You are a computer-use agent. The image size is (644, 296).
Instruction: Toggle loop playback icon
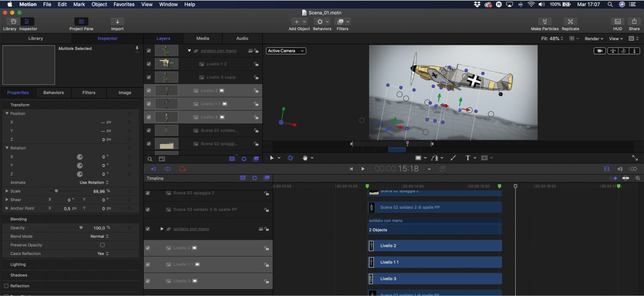pyautogui.click(x=168, y=169)
